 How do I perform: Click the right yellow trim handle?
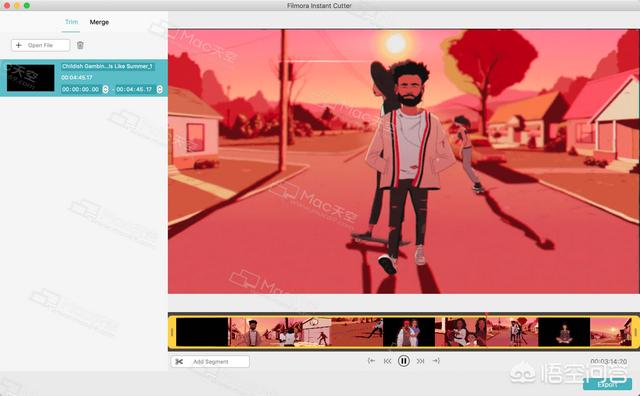click(x=636, y=332)
